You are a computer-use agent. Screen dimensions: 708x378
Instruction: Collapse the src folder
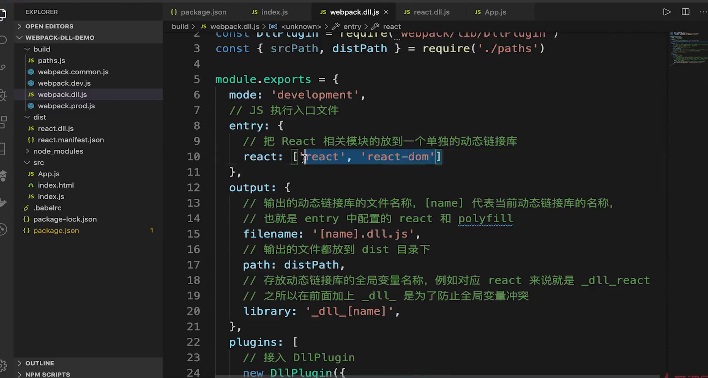[38, 163]
